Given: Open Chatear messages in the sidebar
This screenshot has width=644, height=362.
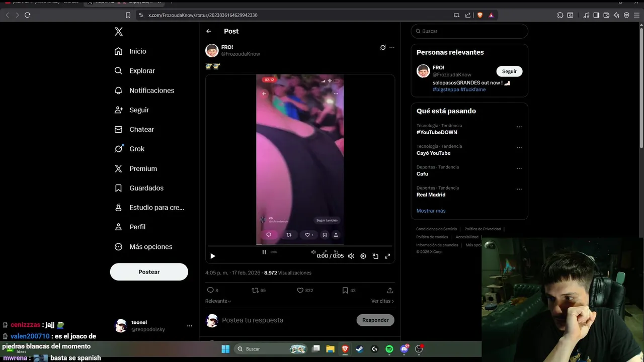Looking at the screenshot, I should click(134, 129).
